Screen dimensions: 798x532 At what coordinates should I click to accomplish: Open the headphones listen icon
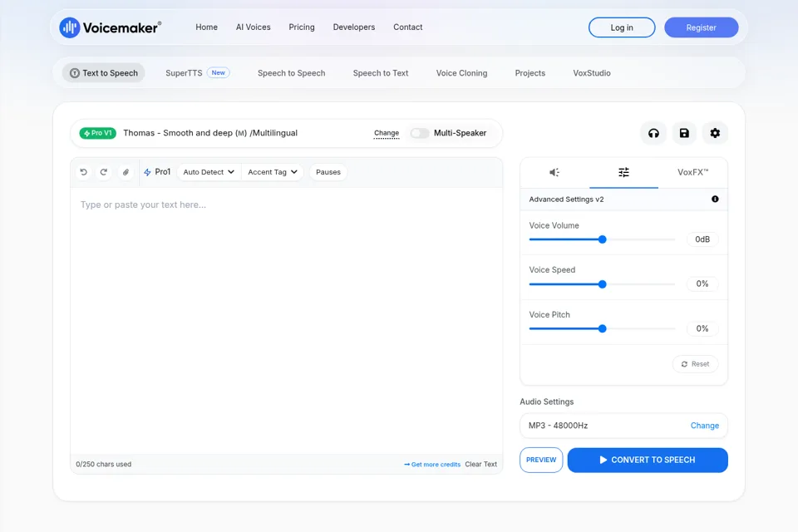(653, 133)
